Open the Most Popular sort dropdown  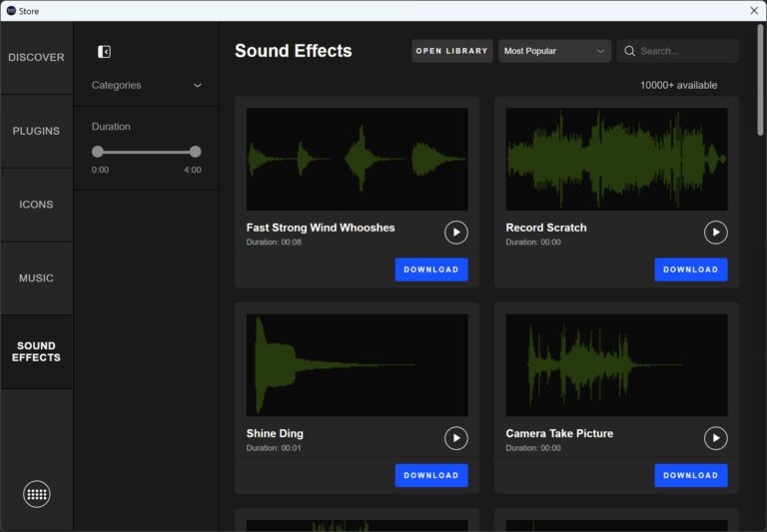(554, 51)
